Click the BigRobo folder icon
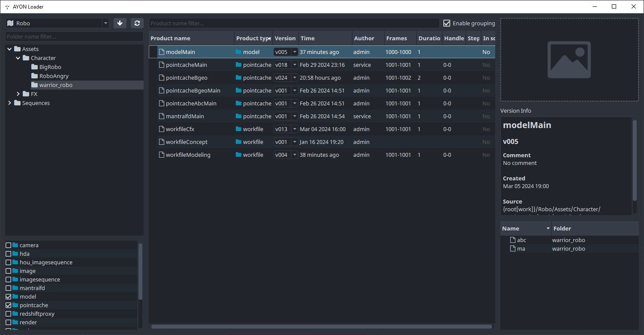This screenshot has height=335, width=644. click(x=34, y=67)
